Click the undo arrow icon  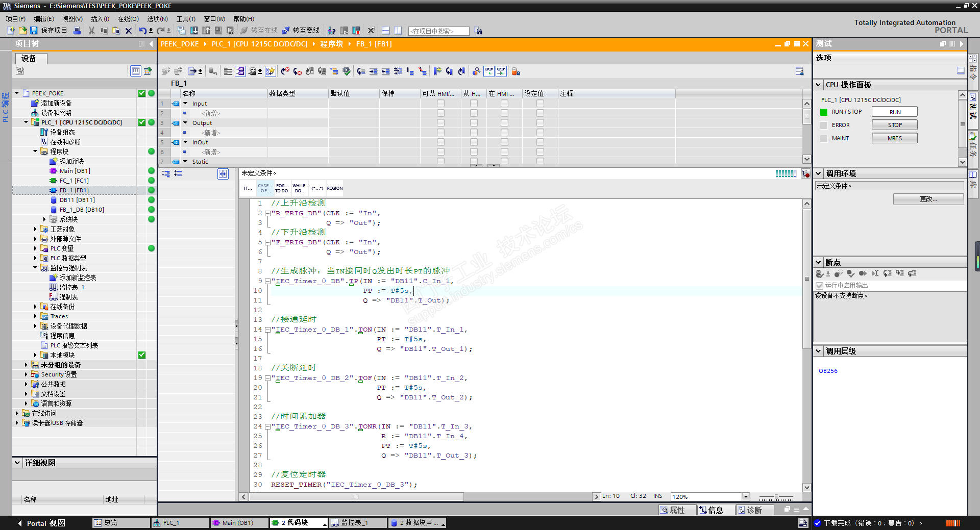tap(142, 31)
